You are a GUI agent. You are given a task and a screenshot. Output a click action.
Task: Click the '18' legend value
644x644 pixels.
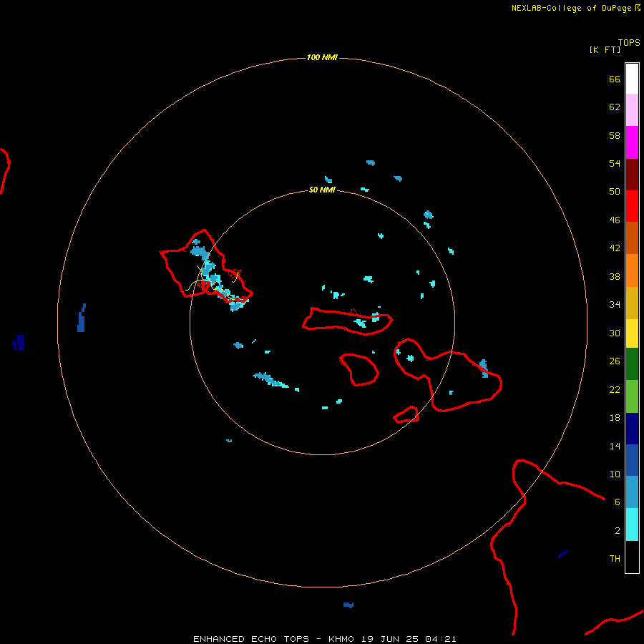615,418
